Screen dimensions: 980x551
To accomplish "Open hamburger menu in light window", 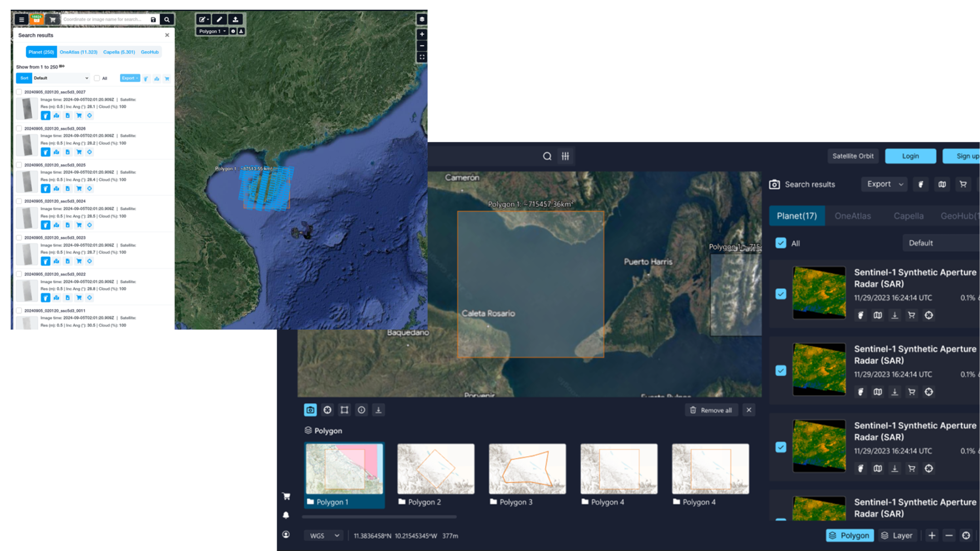I will click(x=21, y=19).
